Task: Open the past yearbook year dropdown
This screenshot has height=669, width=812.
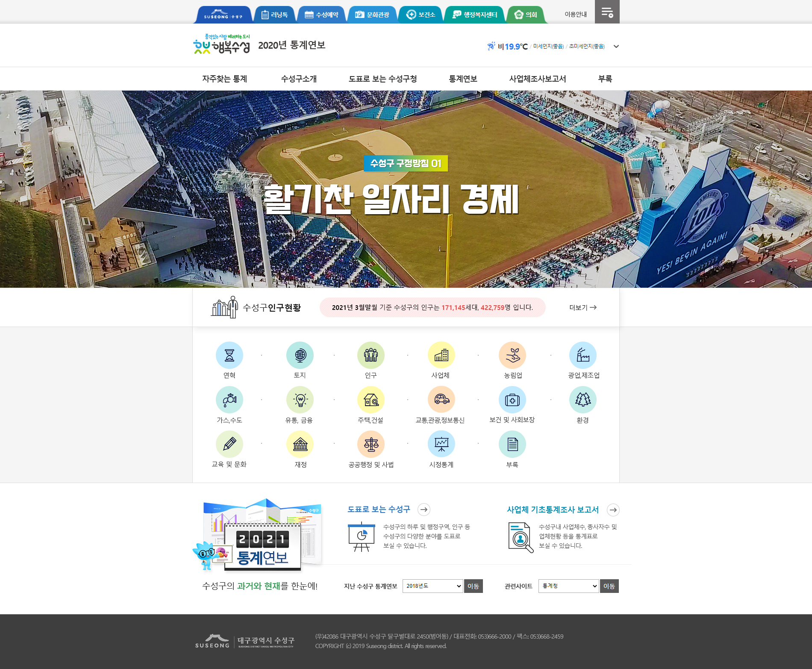Action: [432, 586]
